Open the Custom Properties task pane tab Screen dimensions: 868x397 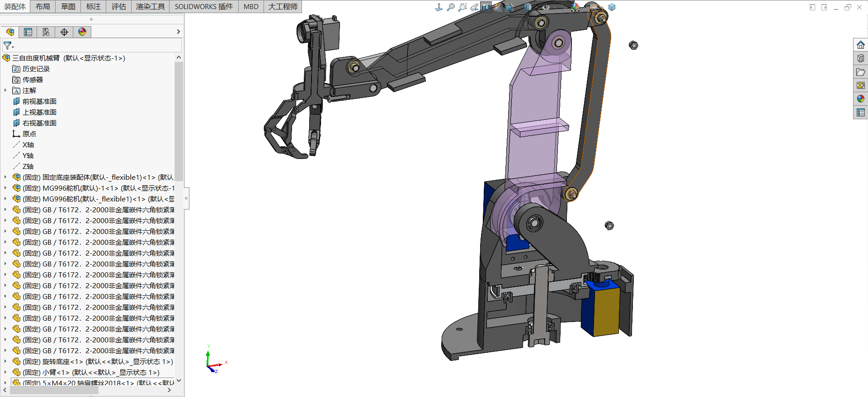tap(860, 112)
